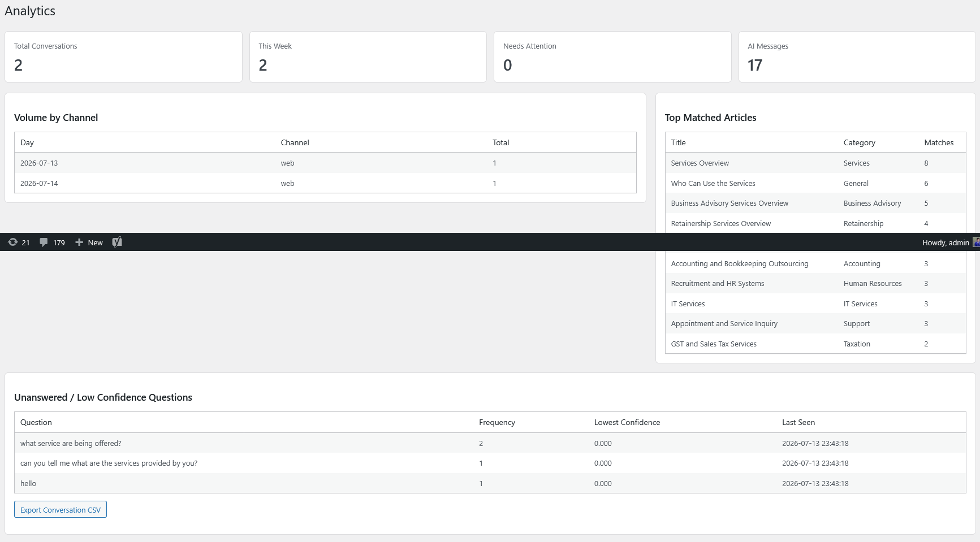980x542 pixels.
Task: Click the New menu item label
Action: tap(96, 242)
